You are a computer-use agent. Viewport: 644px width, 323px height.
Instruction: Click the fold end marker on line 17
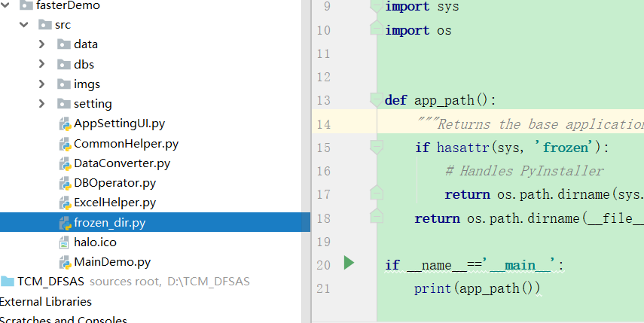click(376, 193)
